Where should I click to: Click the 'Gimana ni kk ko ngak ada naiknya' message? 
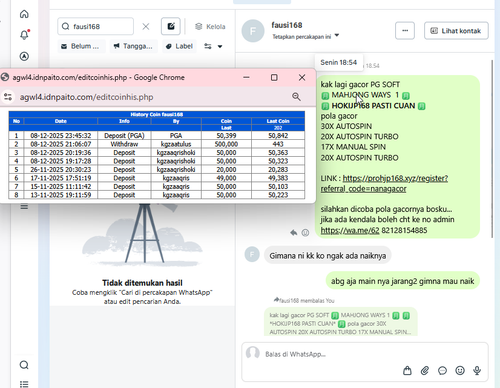click(x=328, y=256)
